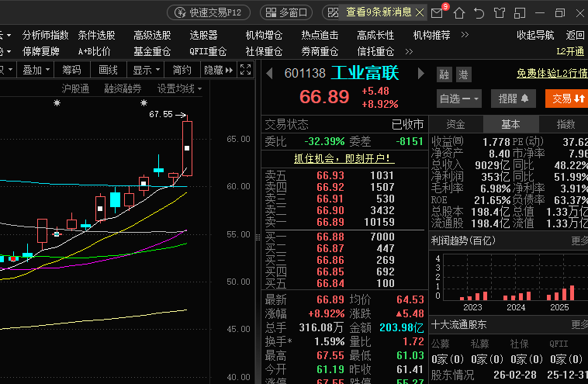Click 收起导航 to collapse navigation

click(535, 35)
